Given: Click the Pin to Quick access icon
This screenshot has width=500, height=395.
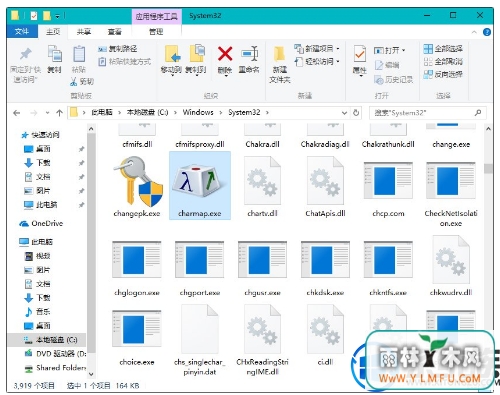Looking at the screenshot, I should pyautogui.click(x=25, y=54).
